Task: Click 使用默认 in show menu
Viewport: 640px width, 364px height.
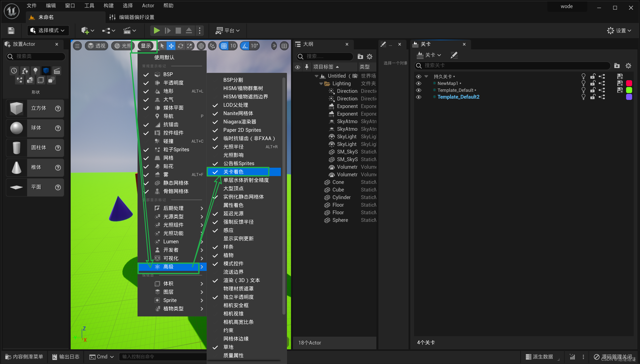Action: (164, 57)
